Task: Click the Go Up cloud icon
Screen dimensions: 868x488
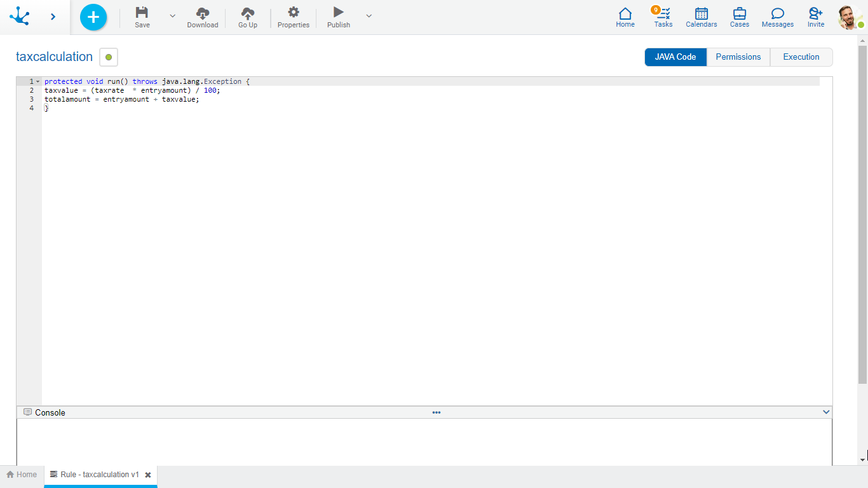Action: (248, 13)
